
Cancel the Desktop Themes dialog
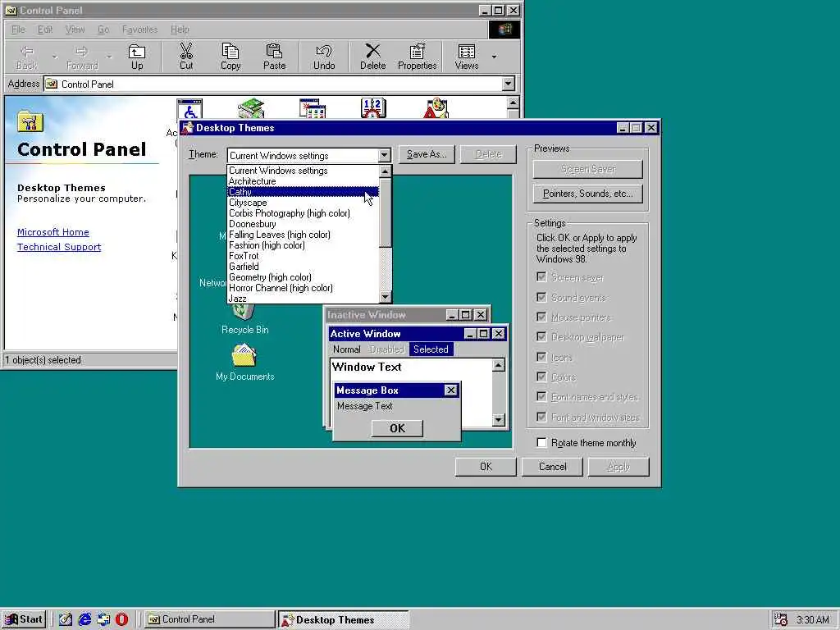tap(552, 467)
